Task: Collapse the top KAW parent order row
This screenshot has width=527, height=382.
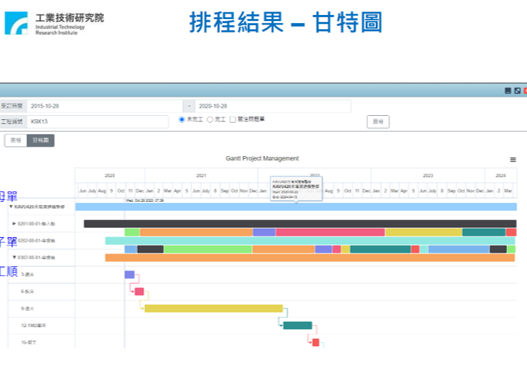Action: 11,206
